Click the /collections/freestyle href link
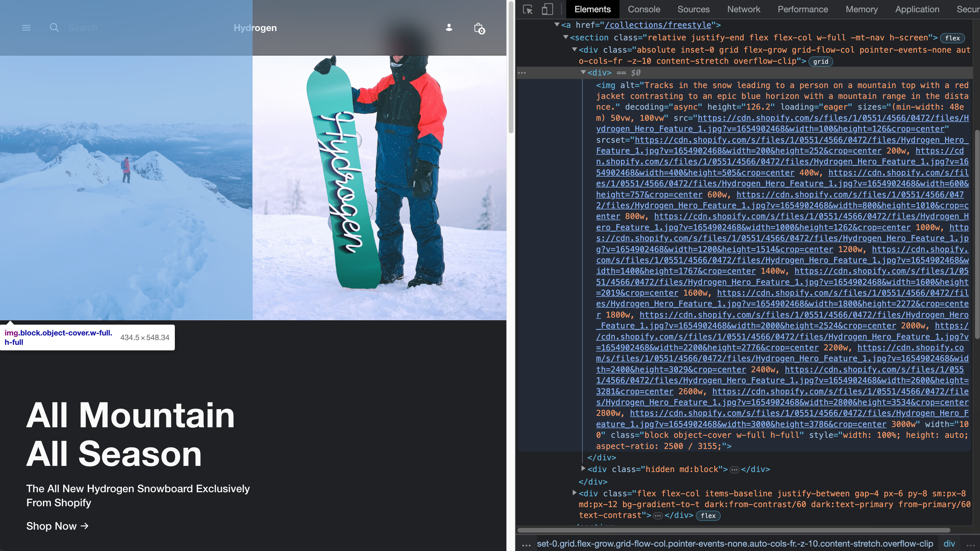The height and width of the screenshot is (551, 980). [658, 25]
